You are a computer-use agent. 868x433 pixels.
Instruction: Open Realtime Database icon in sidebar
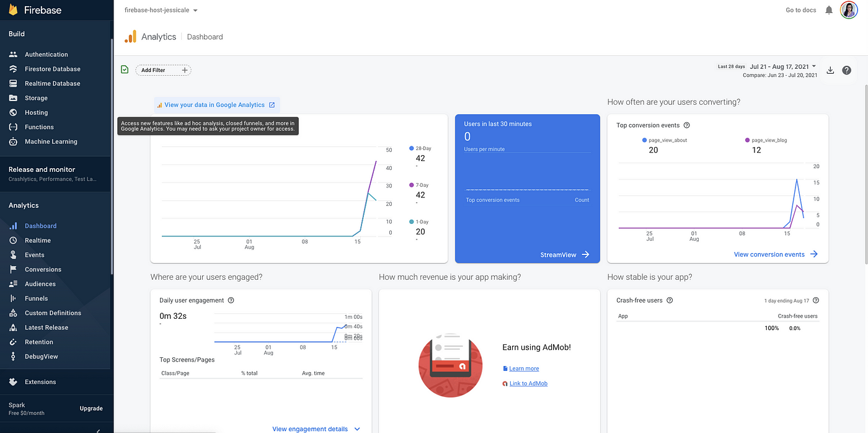(x=13, y=83)
